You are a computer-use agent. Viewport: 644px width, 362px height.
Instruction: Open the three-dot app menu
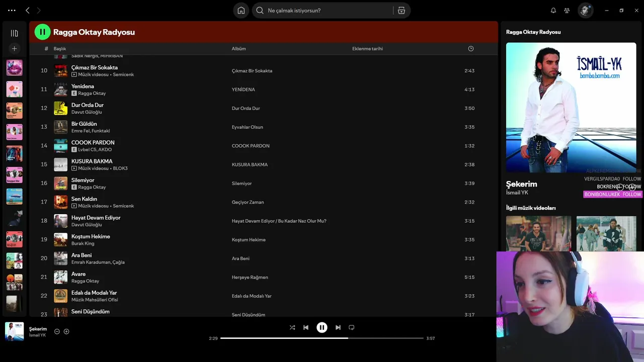click(12, 10)
